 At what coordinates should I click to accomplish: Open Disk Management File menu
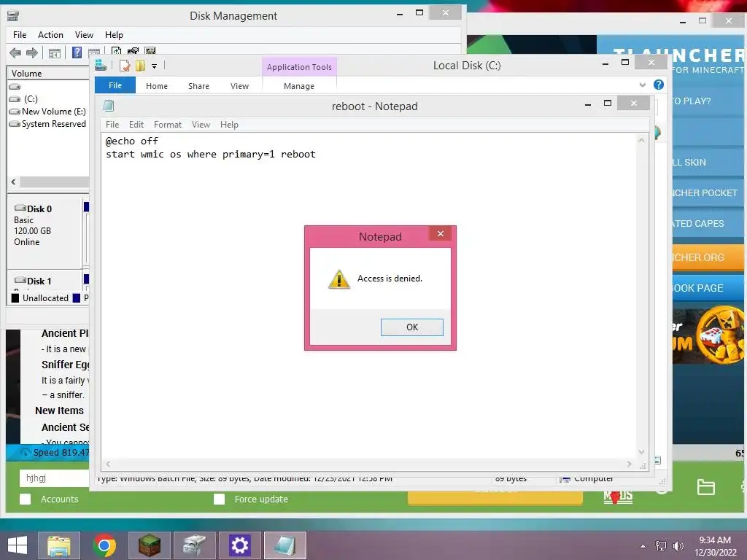(20, 35)
